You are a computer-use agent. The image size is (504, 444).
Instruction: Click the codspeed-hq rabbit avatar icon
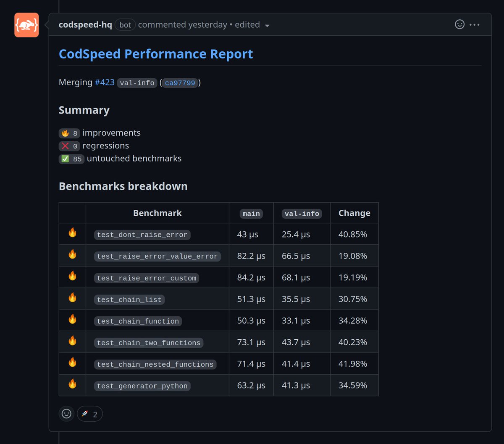[x=26, y=25]
